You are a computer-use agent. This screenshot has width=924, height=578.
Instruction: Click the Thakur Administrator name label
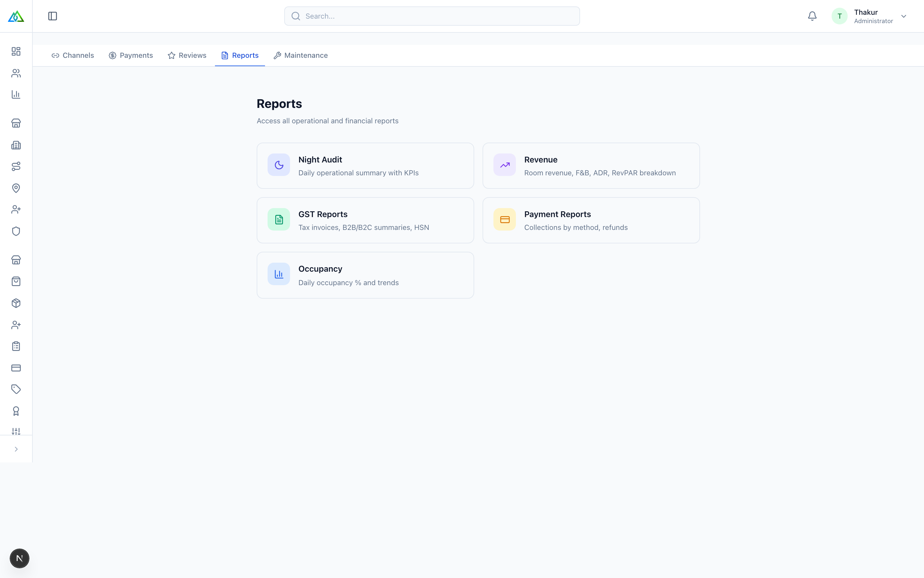point(873,16)
